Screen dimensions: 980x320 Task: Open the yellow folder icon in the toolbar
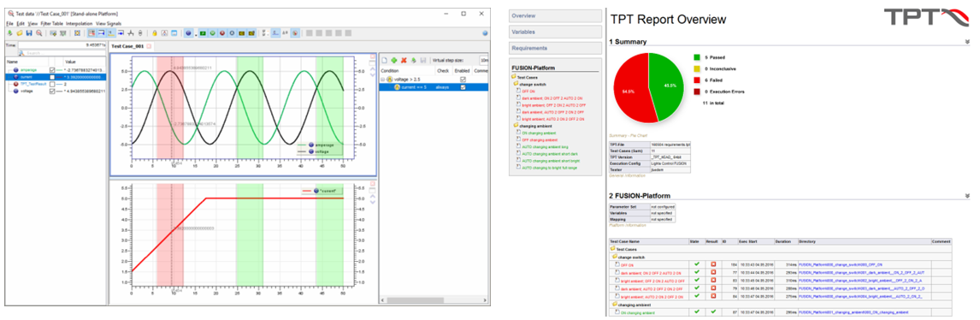(x=20, y=33)
